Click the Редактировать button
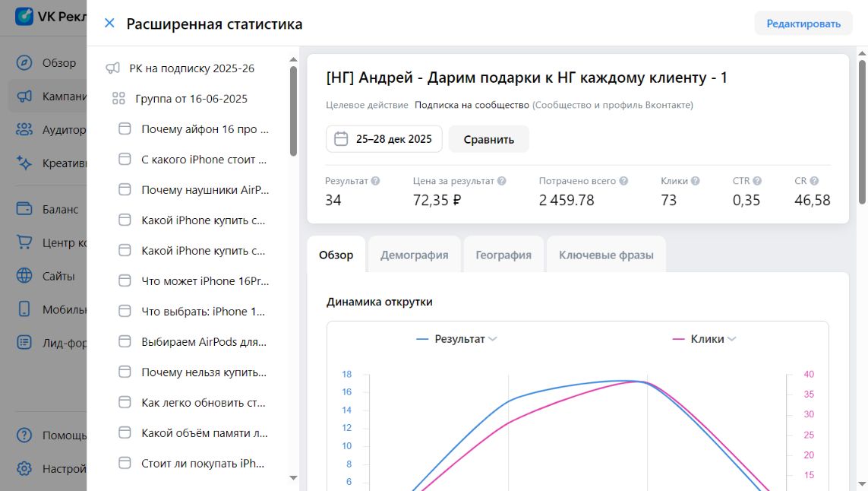868x491 pixels. [803, 24]
